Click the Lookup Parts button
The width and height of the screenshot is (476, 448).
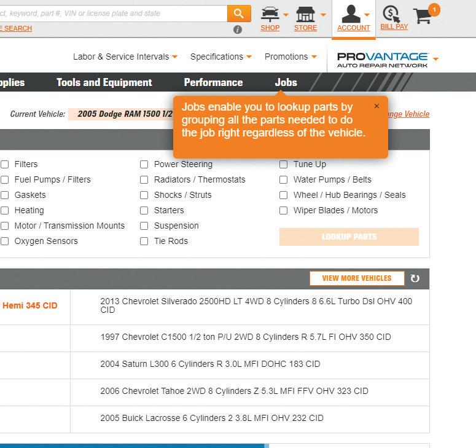coord(349,237)
